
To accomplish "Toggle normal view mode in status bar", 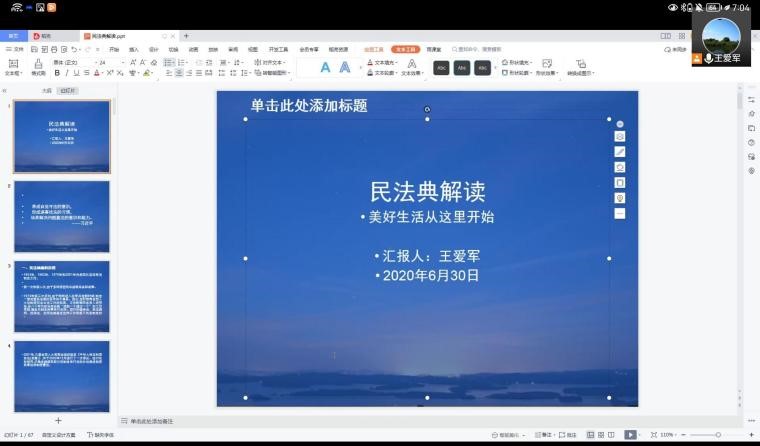I will click(590, 435).
